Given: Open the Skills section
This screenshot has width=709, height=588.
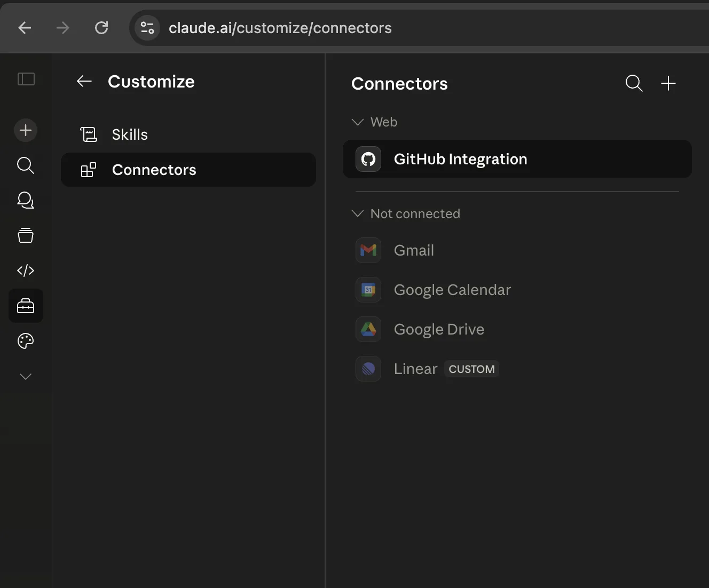Looking at the screenshot, I should click(188, 134).
